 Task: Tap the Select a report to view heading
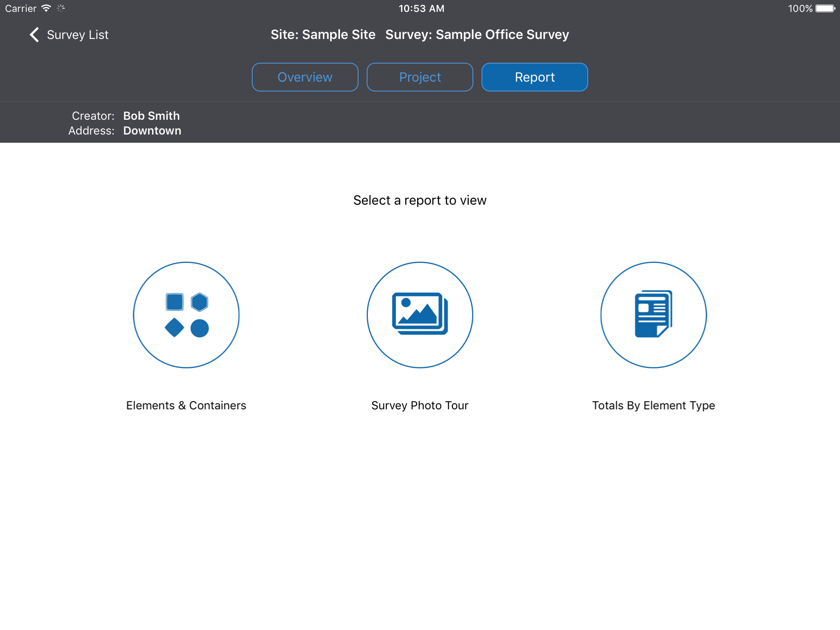click(420, 200)
